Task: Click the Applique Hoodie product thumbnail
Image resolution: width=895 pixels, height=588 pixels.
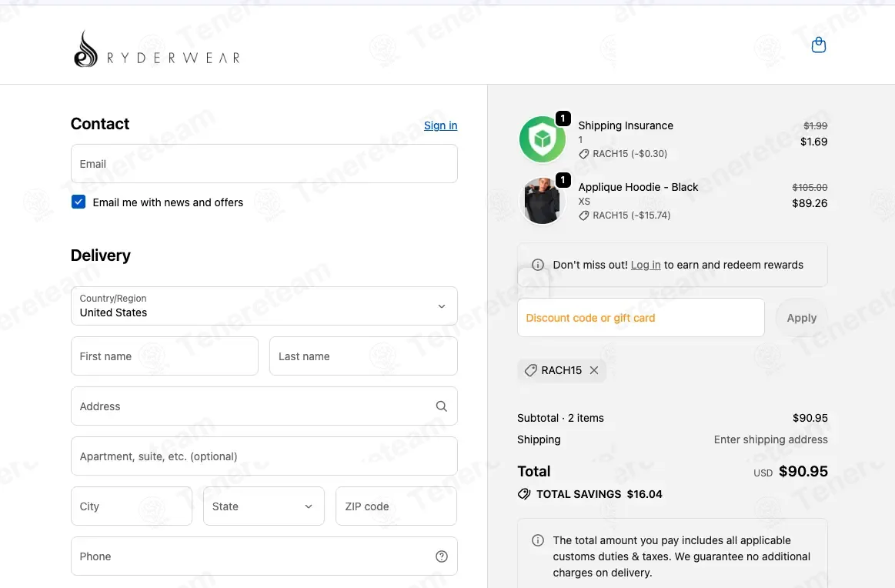Action: click(x=542, y=201)
